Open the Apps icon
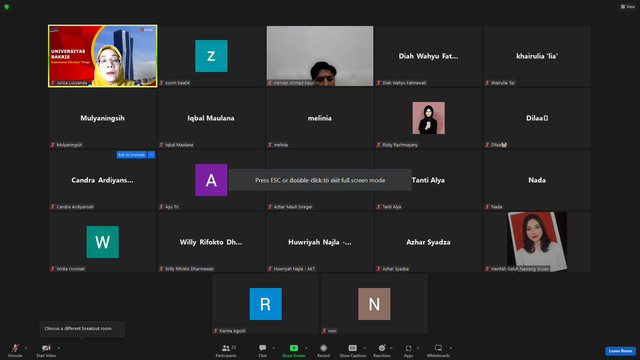640x360 pixels. (x=408, y=348)
